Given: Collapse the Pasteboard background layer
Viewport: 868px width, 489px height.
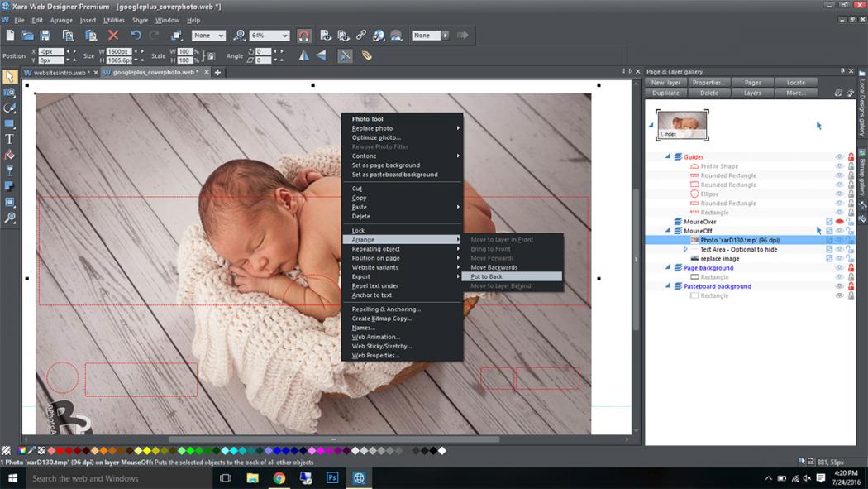Looking at the screenshot, I should click(668, 285).
